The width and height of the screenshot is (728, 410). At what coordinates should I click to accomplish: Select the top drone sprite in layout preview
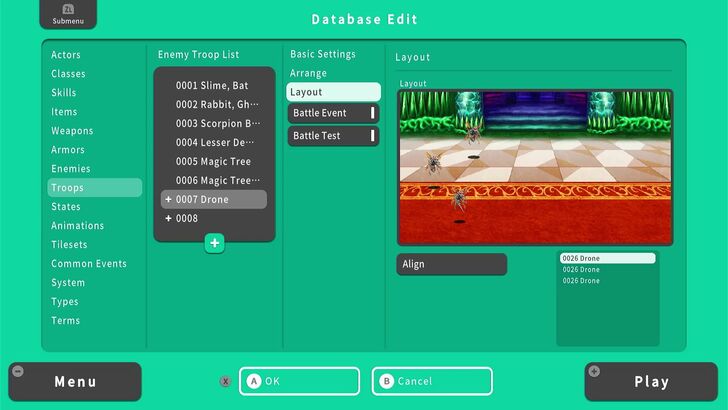[x=473, y=133]
